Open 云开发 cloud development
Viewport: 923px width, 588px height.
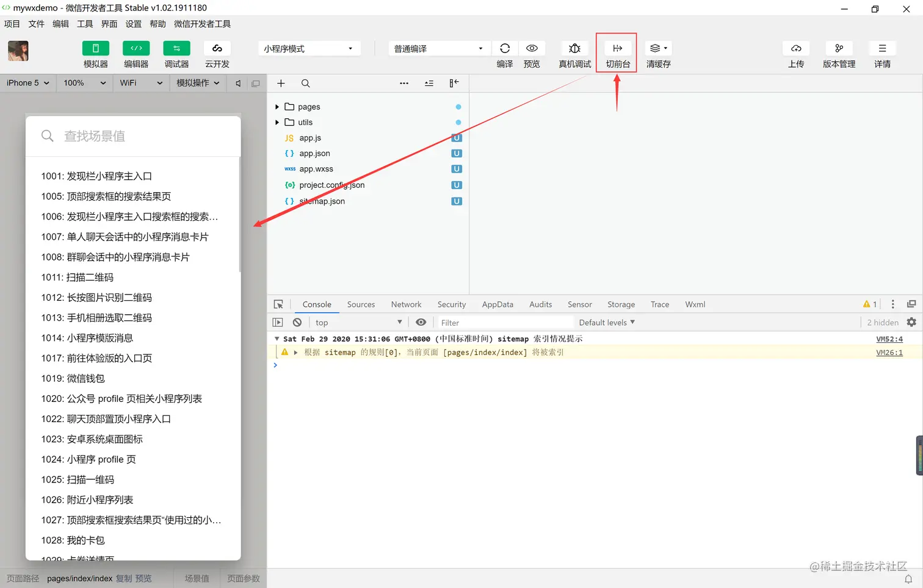(x=217, y=48)
